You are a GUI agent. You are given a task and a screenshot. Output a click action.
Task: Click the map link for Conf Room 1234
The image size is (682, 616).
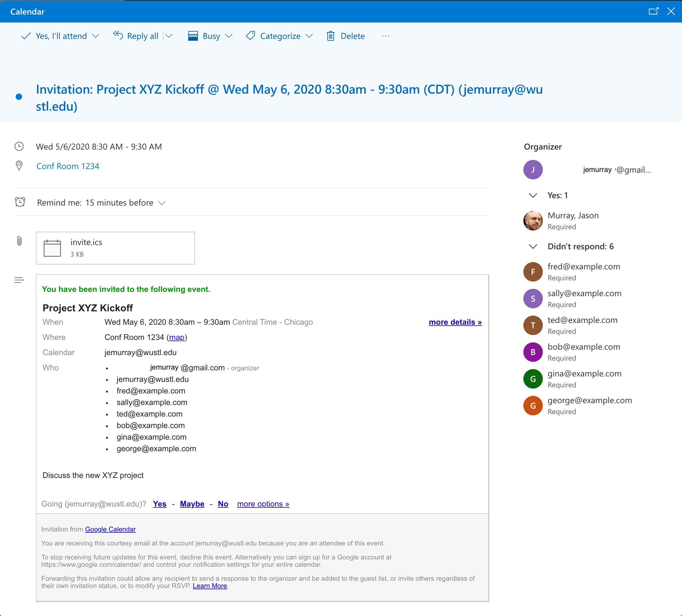pyautogui.click(x=177, y=337)
